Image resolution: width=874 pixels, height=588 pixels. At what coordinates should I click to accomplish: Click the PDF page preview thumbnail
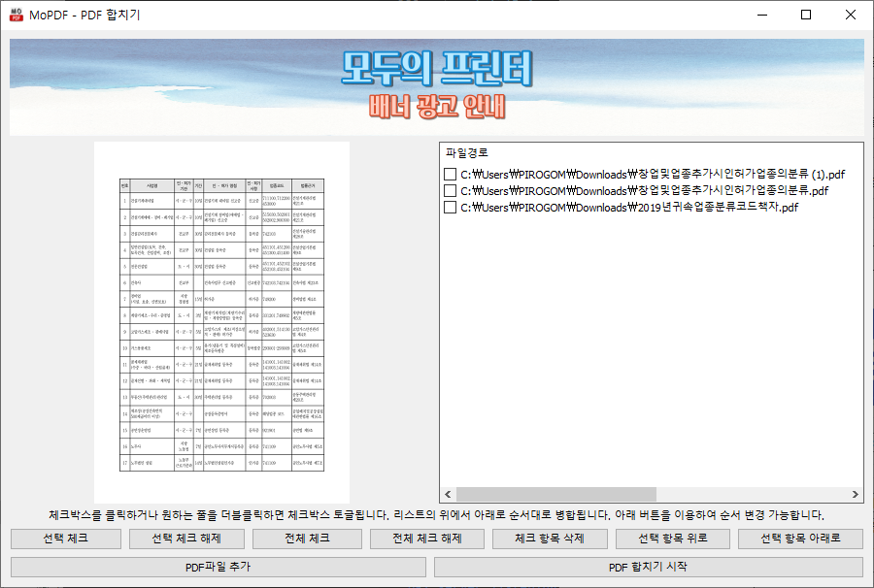(x=221, y=322)
